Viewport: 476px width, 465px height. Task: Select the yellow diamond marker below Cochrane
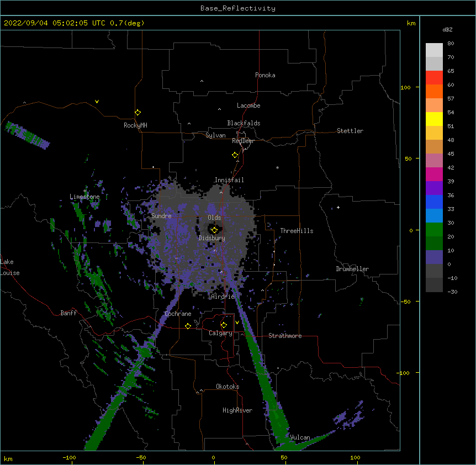188,326
